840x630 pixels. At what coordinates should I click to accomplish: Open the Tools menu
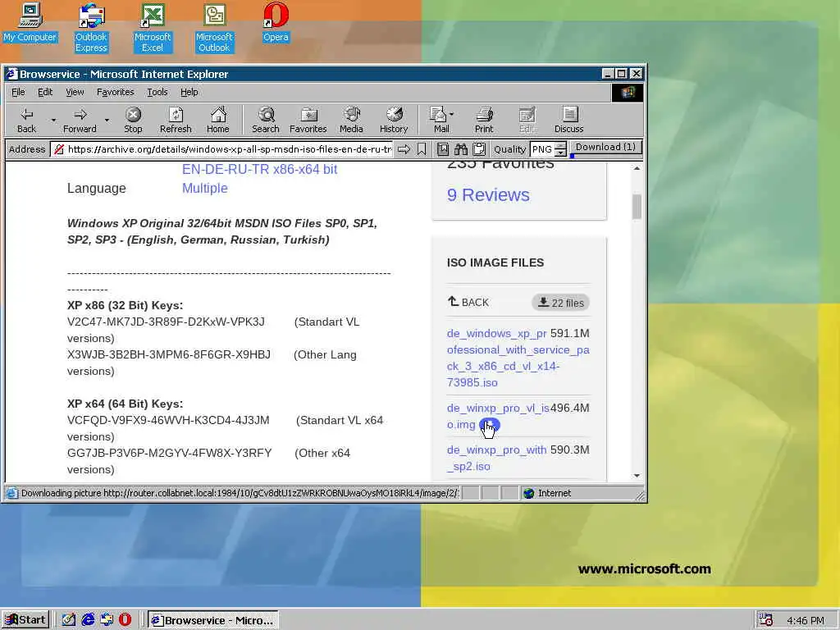(157, 92)
